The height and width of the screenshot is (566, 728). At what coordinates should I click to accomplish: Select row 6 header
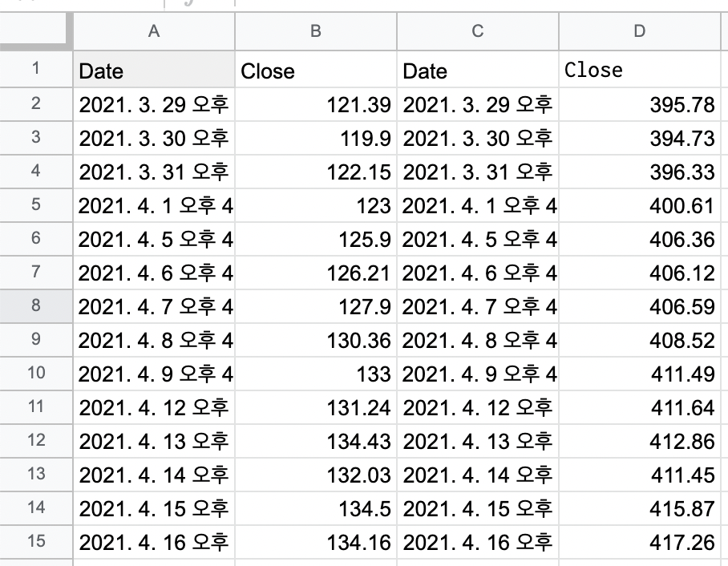[x=36, y=239]
